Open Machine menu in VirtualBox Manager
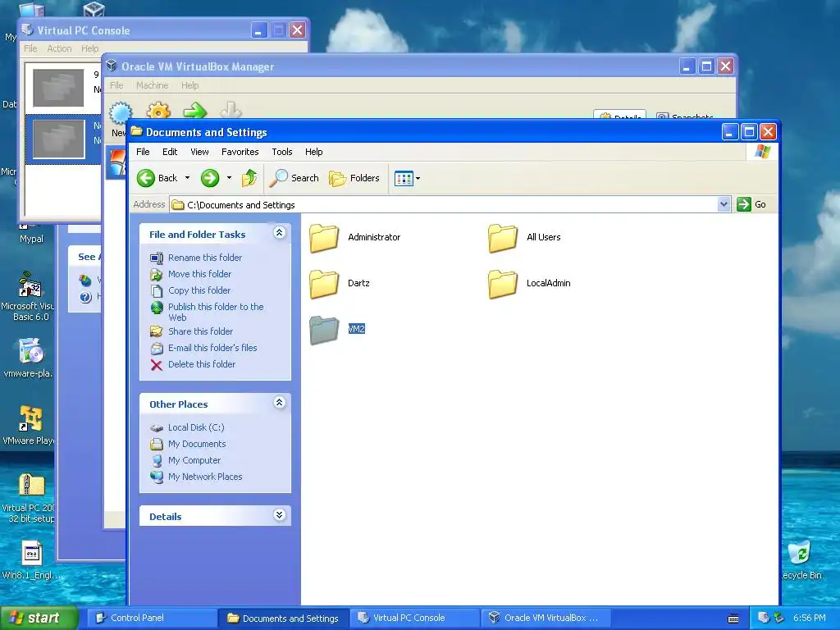The image size is (840, 630). click(152, 85)
